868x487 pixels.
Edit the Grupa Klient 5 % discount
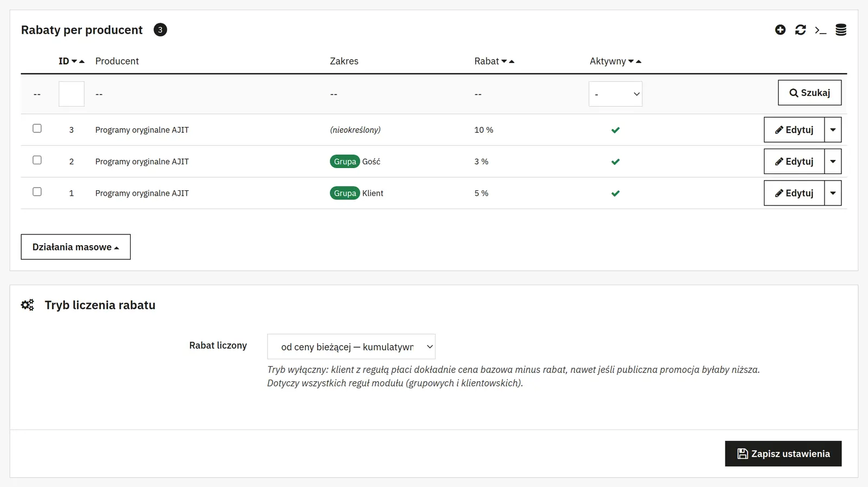[794, 193]
